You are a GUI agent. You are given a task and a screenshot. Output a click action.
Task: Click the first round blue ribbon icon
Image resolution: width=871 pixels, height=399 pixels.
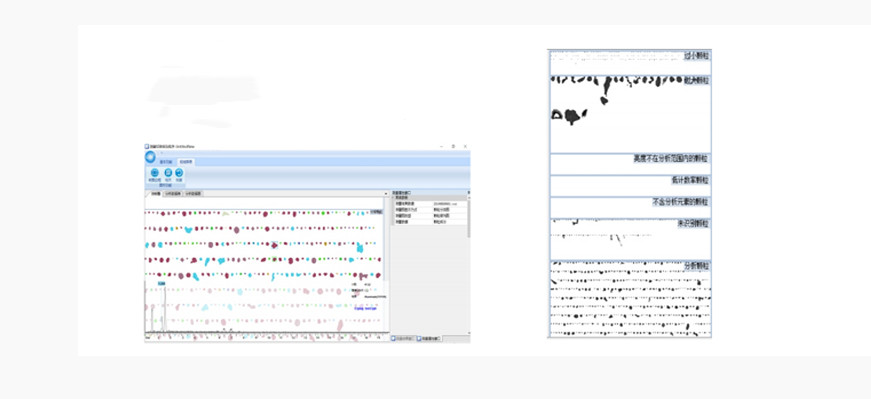(154, 173)
